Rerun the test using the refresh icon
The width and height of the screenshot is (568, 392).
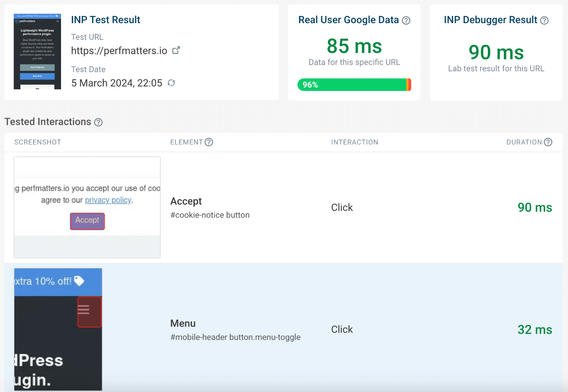[x=171, y=83]
